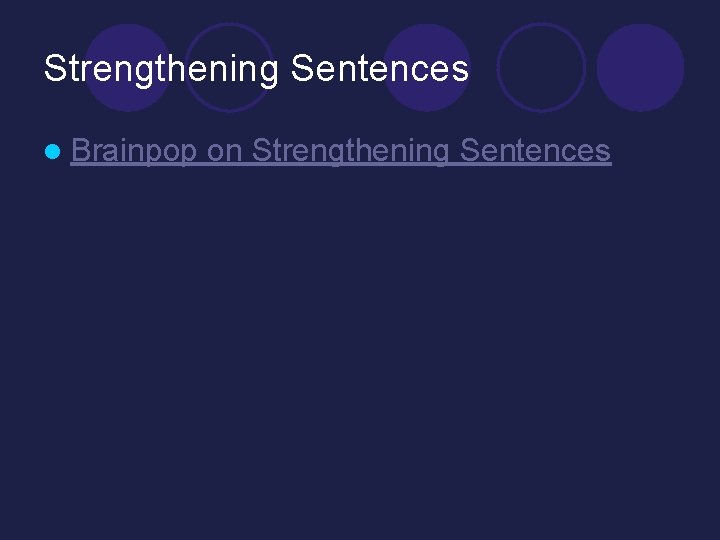720x540 pixels.
Task: Click the word "Strengthening" in the white title
Action: click(161, 69)
